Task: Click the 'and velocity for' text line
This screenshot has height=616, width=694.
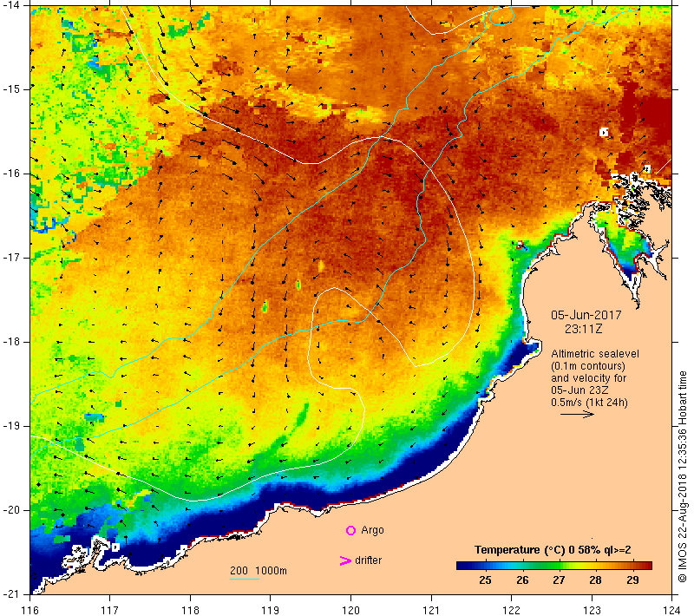Action: click(x=589, y=378)
